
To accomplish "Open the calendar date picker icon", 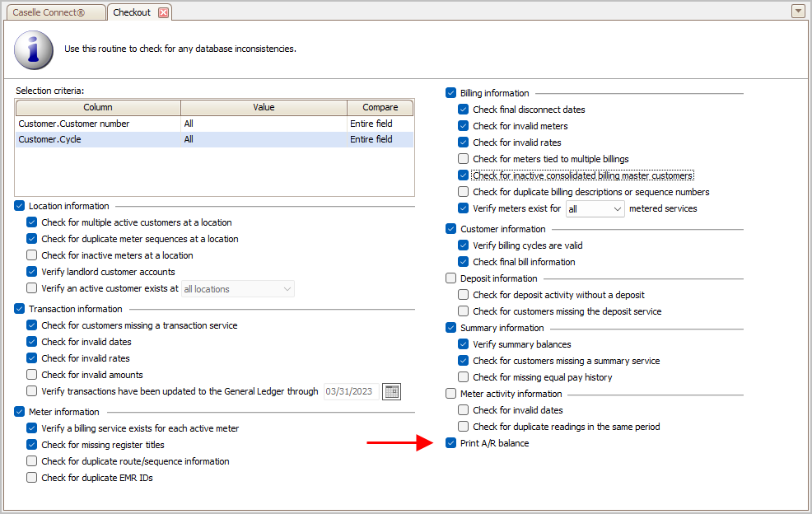I will (391, 392).
